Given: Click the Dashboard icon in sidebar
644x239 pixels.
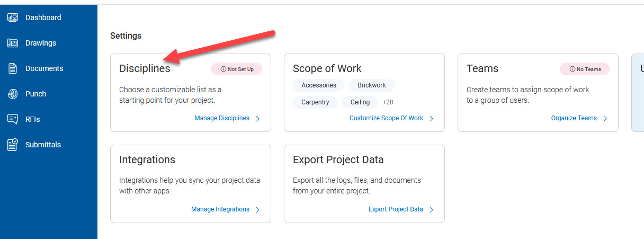Looking at the screenshot, I should pos(13,17).
